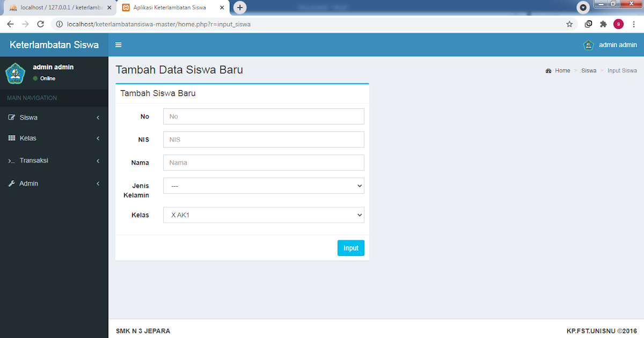Image resolution: width=644 pixels, height=338 pixels.
Task: Click the extension icon next to bookmark star
Action: pos(588,24)
